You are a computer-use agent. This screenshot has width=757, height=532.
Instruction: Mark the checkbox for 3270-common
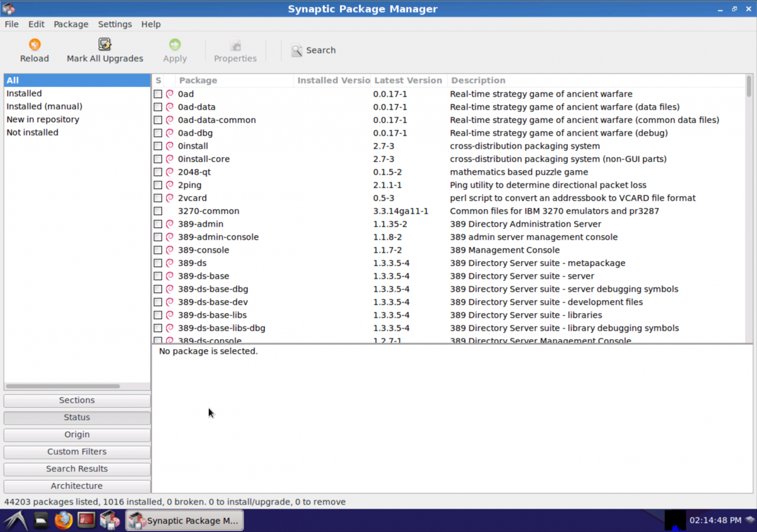pos(158,211)
